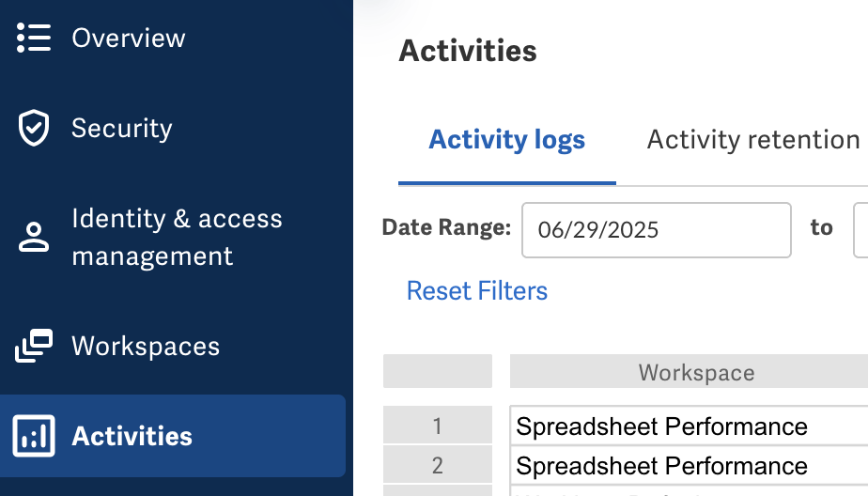The height and width of the screenshot is (496, 868).
Task: Switch to the Activity retention tab
Action: 753,139
